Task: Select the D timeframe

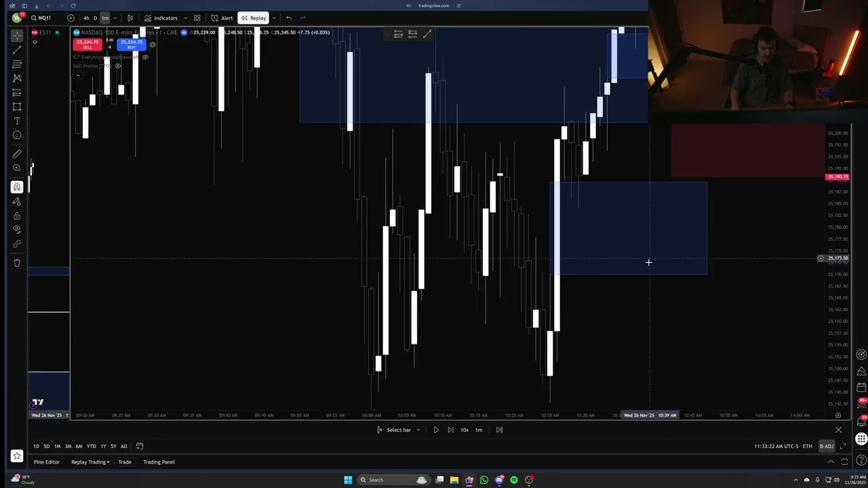Action: [95, 18]
